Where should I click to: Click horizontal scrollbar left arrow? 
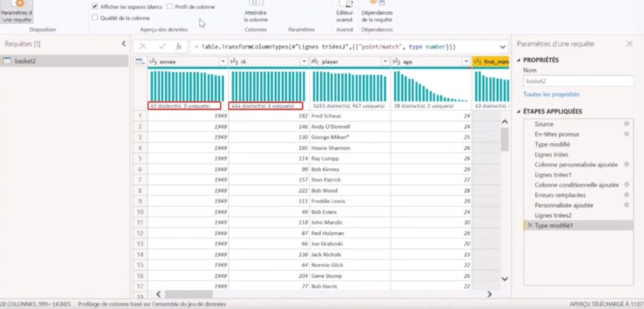click(x=158, y=294)
